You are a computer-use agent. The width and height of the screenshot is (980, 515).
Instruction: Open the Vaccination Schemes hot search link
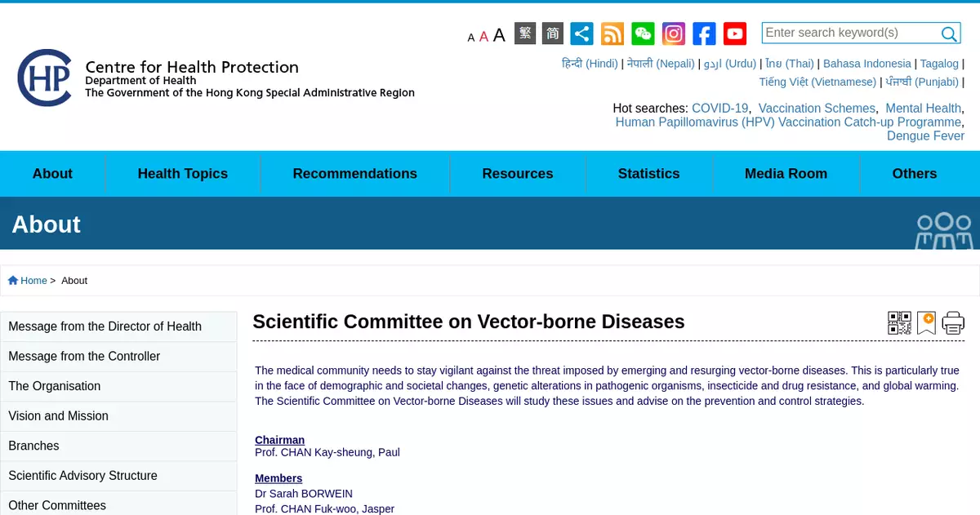pos(817,109)
